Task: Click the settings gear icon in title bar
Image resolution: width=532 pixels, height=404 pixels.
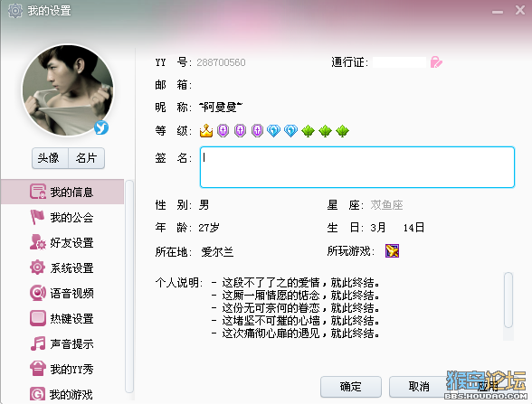Action: (14, 11)
